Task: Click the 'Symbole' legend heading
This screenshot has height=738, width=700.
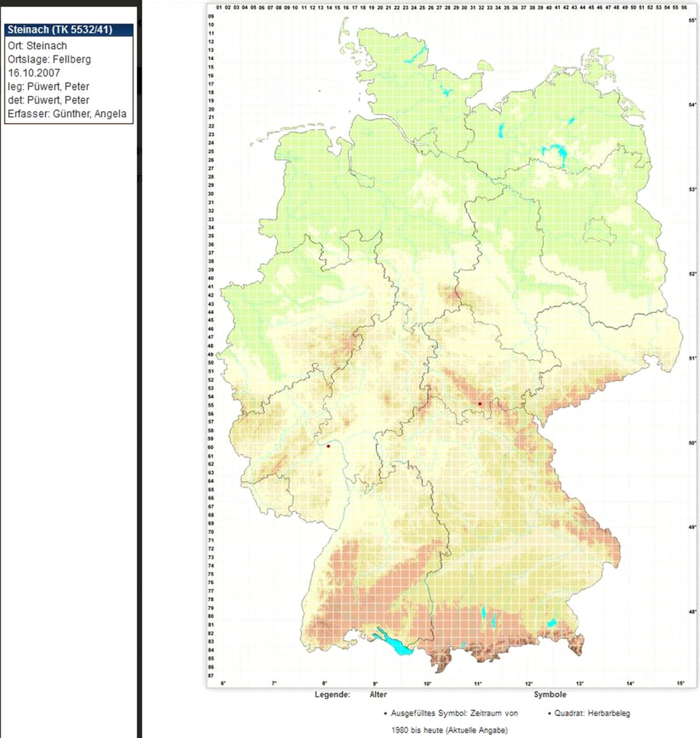Action: (x=550, y=694)
